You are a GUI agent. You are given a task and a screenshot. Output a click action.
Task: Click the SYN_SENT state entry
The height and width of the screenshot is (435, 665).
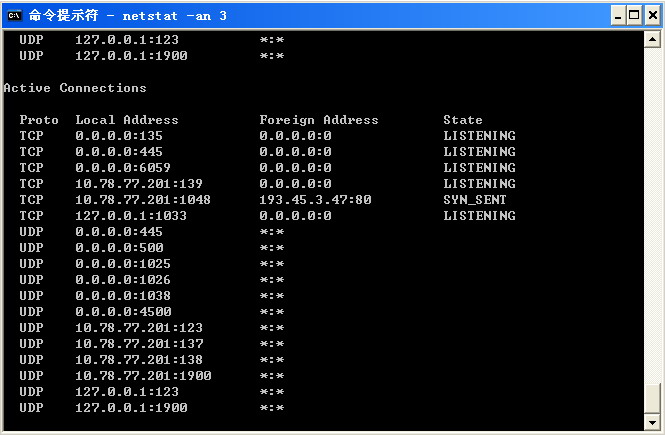(475, 200)
